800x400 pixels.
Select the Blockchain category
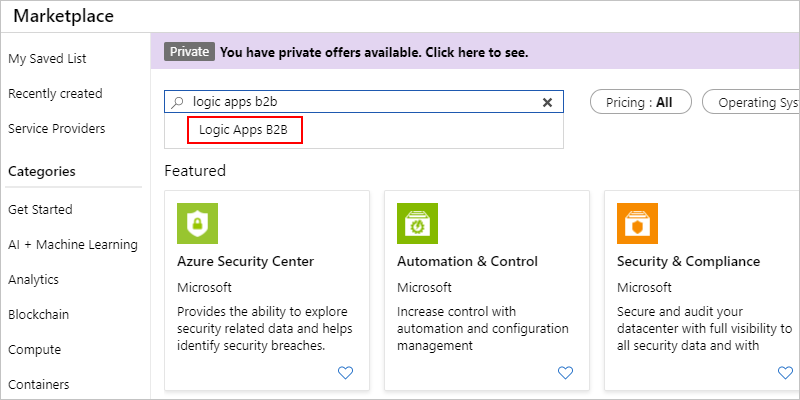(38, 315)
